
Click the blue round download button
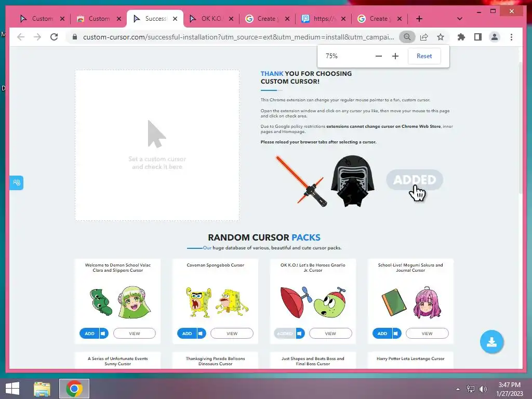pyautogui.click(x=491, y=342)
